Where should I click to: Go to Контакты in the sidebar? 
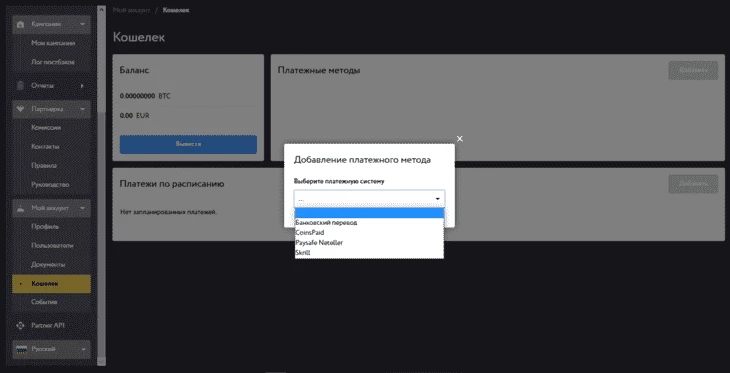(45, 147)
